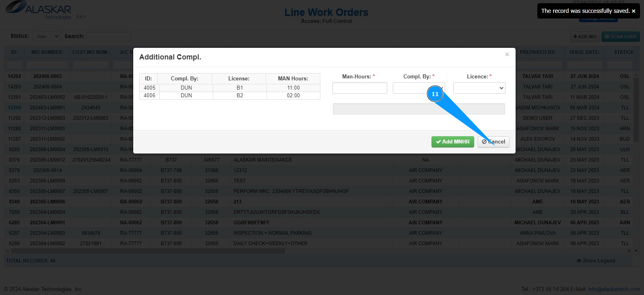Open the Status filter dropdown
This screenshot has height=295, width=644.
[x=47, y=37]
